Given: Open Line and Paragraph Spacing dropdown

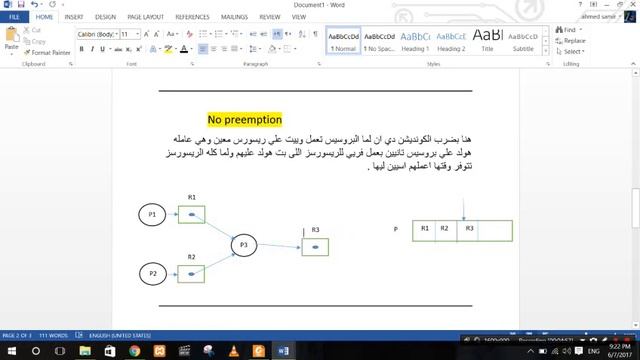Looking at the screenshot, I should [255, 49].
